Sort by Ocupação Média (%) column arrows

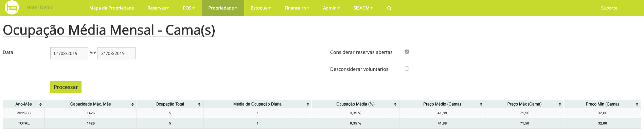(395, 104)
